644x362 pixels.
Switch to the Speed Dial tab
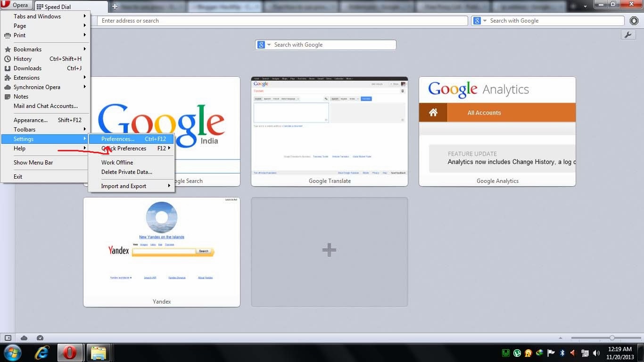[x=71, y=7]
